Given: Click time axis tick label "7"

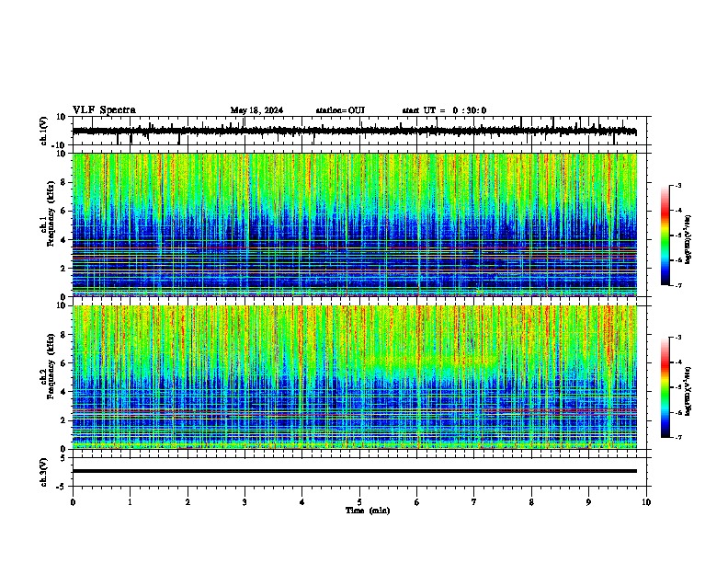Looking at the screenshot, I should point(474,502).
